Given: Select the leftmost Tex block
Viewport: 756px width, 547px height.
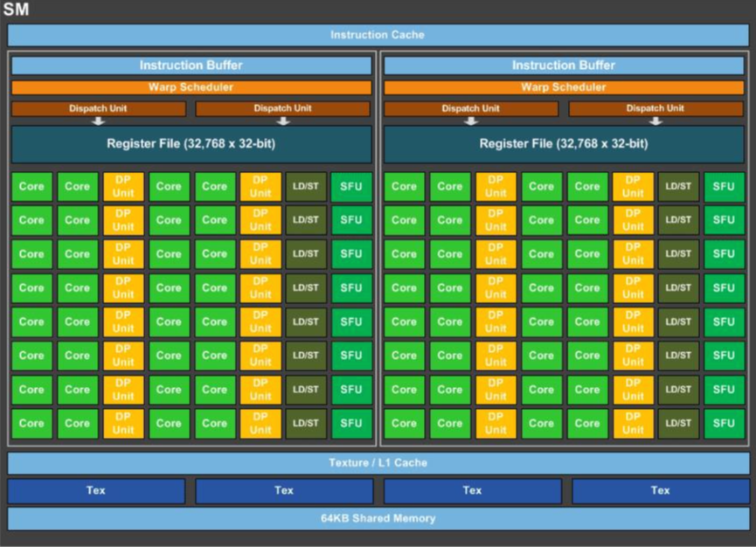Looking at the screenshot, I should (96, 490).
